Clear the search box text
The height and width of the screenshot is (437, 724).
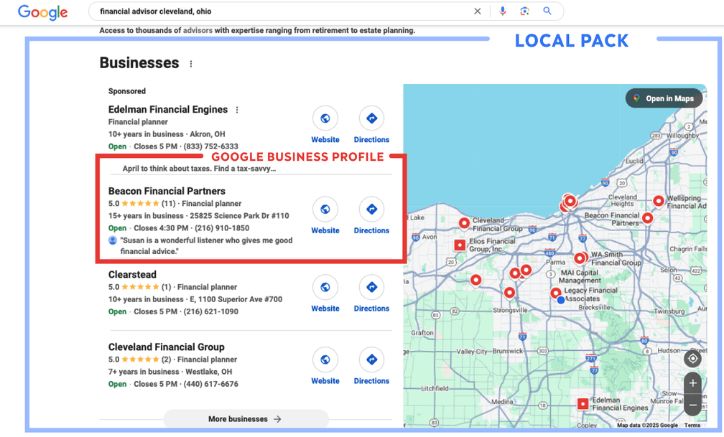[477, 11]
